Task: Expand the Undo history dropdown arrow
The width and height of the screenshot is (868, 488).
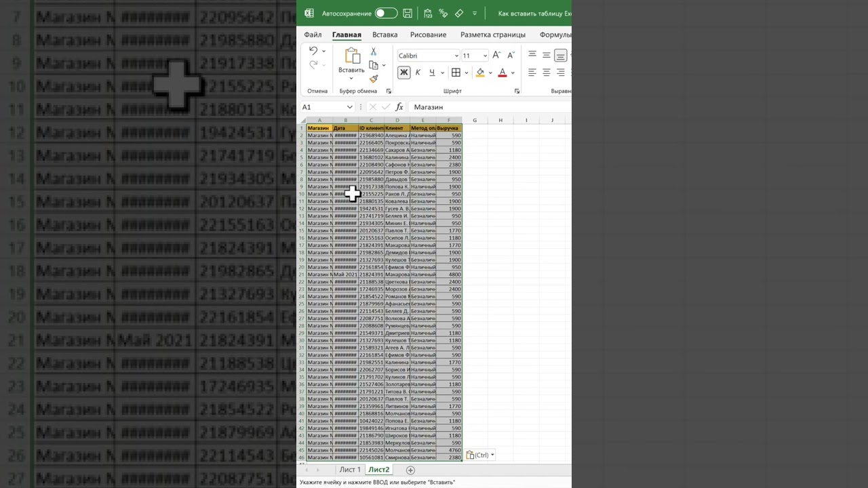Action: tap(323, 51)
